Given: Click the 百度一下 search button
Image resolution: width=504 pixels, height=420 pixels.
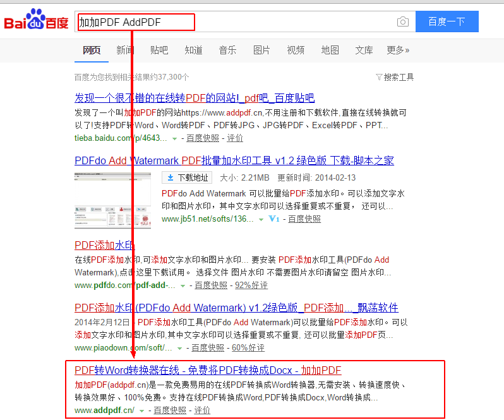Looking at the screenshot, I should (x=447, y=21).
